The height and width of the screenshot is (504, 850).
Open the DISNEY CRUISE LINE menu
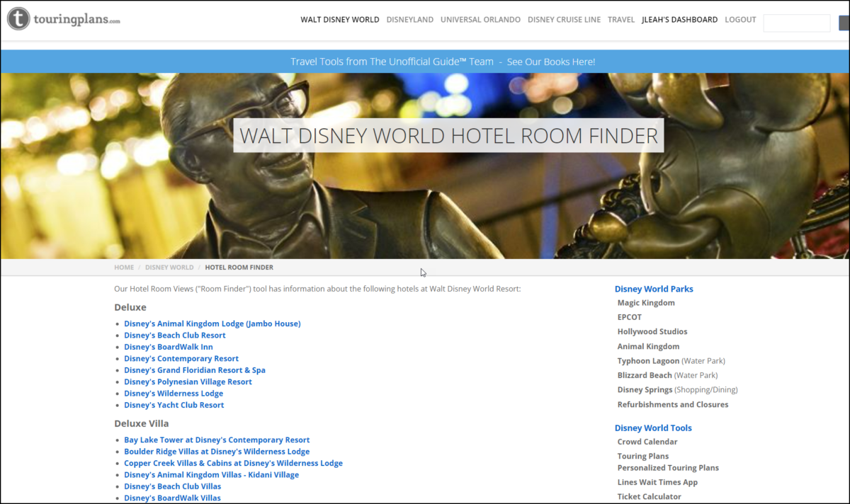(564, 19)
